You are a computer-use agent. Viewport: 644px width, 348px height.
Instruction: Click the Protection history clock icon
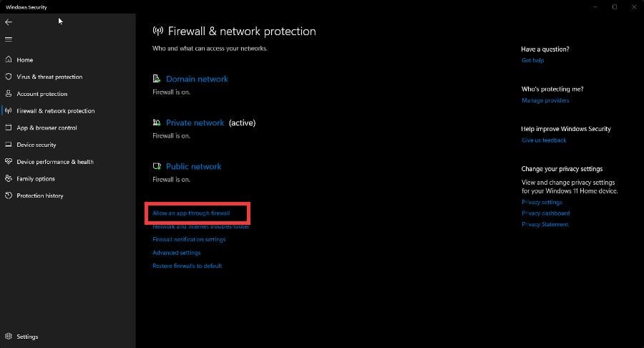[x=8, y=195]
